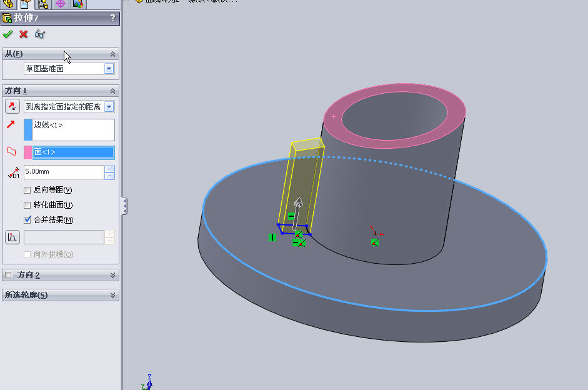Confirm the extrude with the green checkmark
Screen dimensions: 588x390
(7, 34)
